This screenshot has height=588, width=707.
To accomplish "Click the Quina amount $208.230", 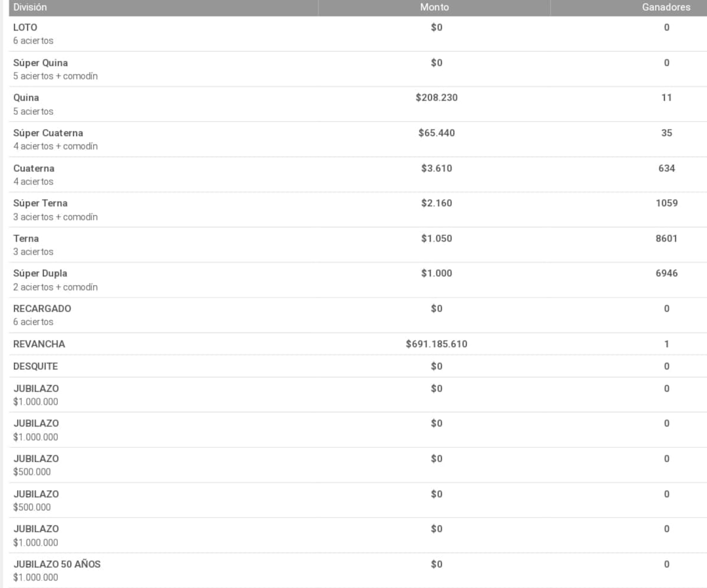I will click(437, 98).
